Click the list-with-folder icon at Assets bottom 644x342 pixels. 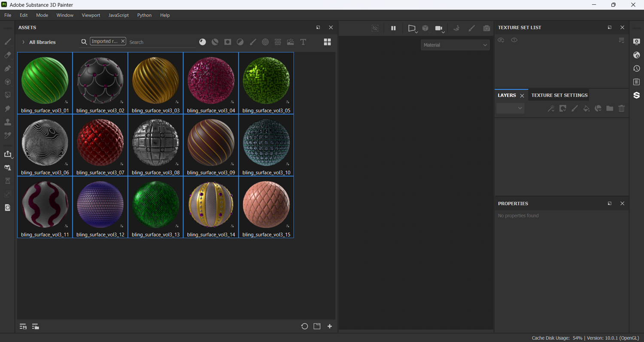(36, 327)
